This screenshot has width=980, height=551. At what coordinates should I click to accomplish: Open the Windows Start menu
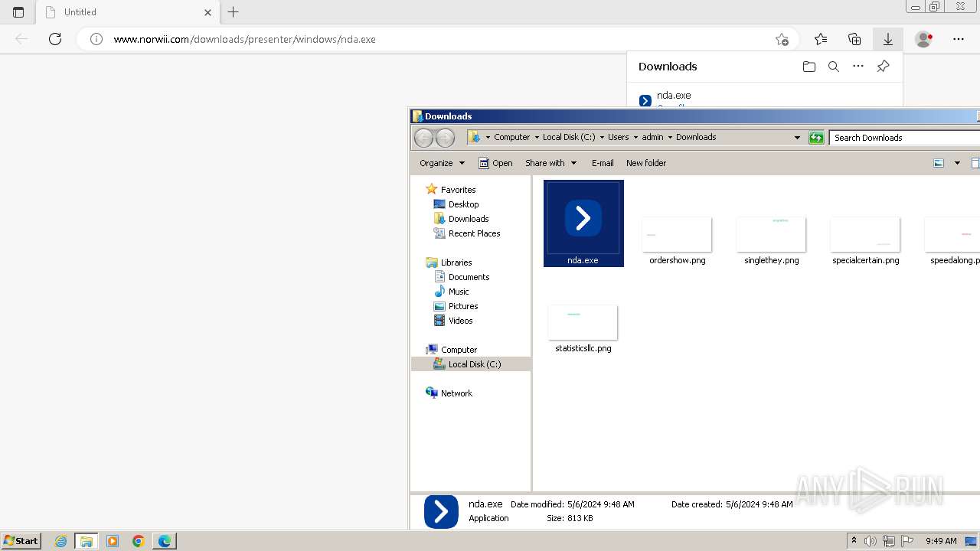pos(21,540)
